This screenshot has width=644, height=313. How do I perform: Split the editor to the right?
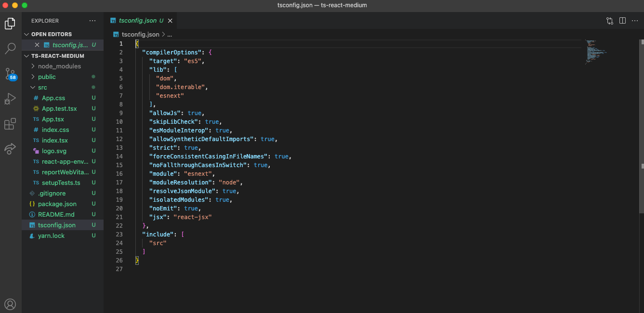point(622,21)
